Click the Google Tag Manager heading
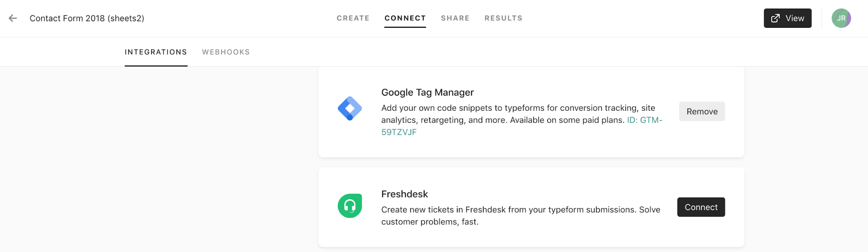This screenshot has height=252, width=868. 427,93
